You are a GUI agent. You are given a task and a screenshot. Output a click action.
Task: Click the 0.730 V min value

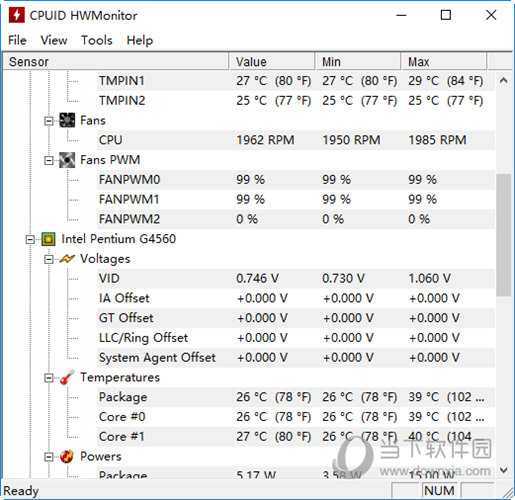[x=343, y=278]
